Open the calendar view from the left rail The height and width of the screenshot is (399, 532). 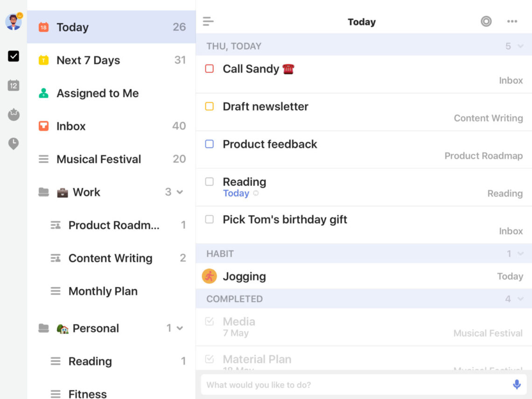click(13, 85)
